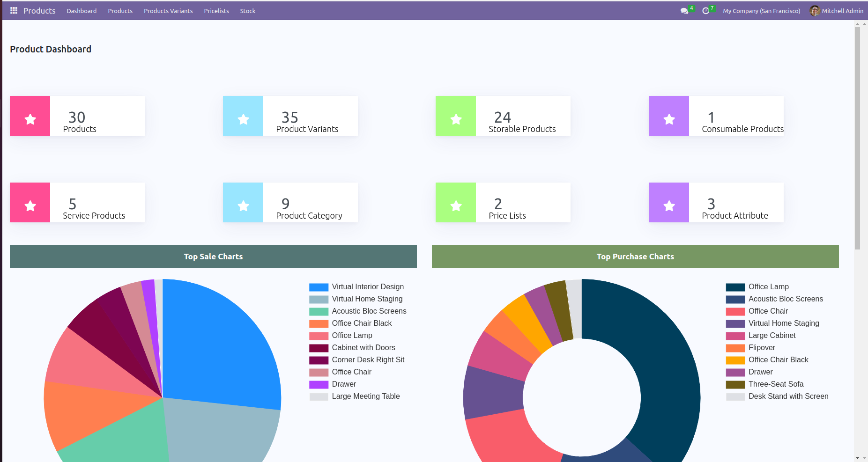Click the Three-Seat Sofa olive legend swatch
Viewport: 868px width, 462px height.
click(x=735, y=385)
